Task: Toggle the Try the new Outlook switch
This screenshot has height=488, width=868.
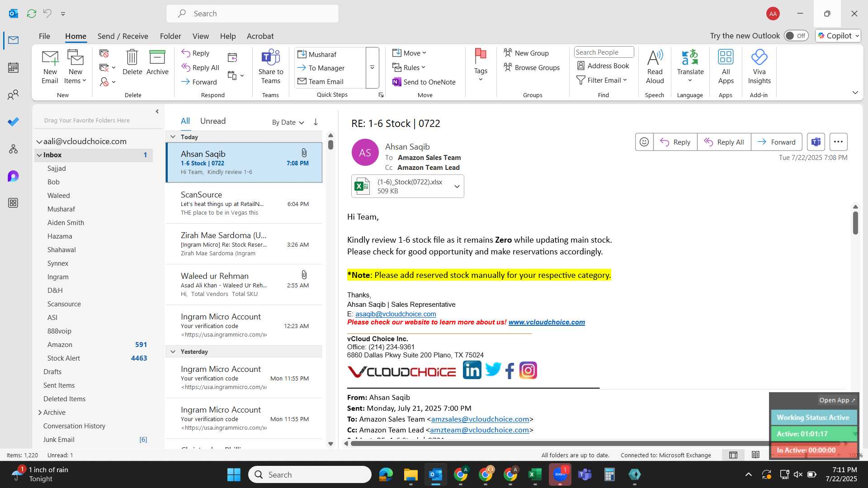Action: (796, 36)
